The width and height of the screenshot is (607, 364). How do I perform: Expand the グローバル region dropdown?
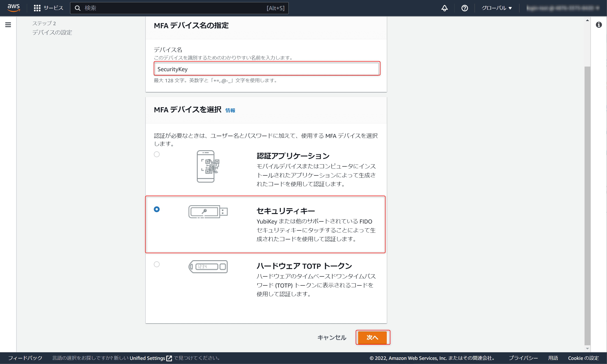coord(497,8)
